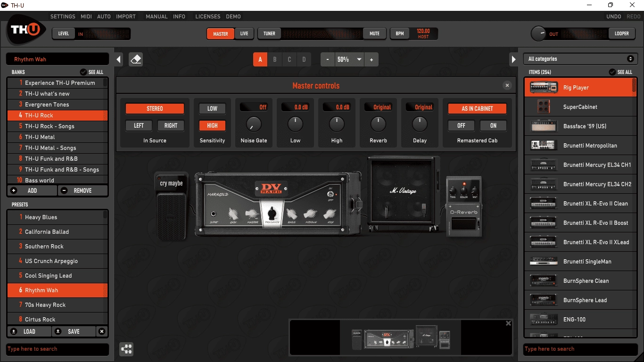The image size is (644, 362).
Task: Click the plus icon on ADD bank
Action: [14, 190]
